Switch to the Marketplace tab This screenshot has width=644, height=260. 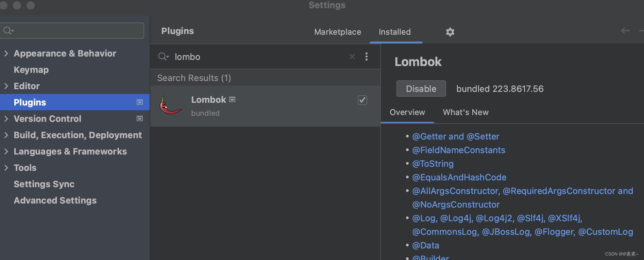click(337, 32)
